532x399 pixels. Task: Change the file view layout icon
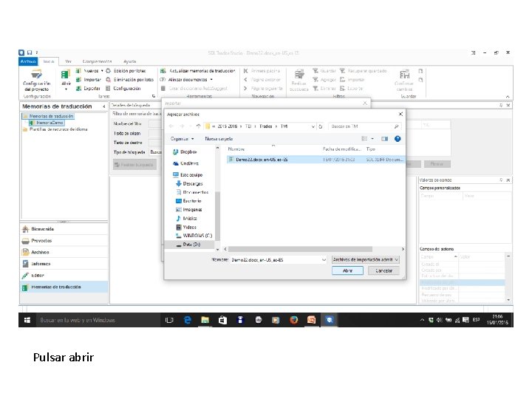click(x=364, y=139)
